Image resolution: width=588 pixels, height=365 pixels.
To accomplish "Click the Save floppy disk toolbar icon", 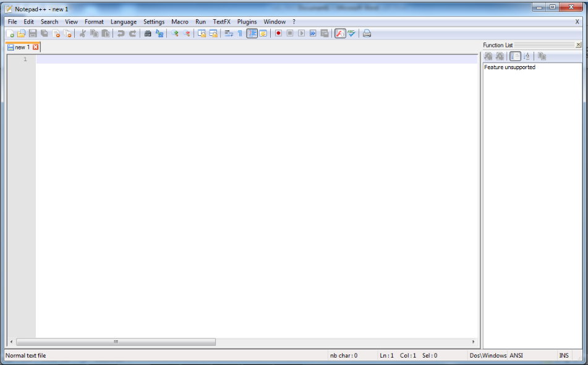I will 33,33.
